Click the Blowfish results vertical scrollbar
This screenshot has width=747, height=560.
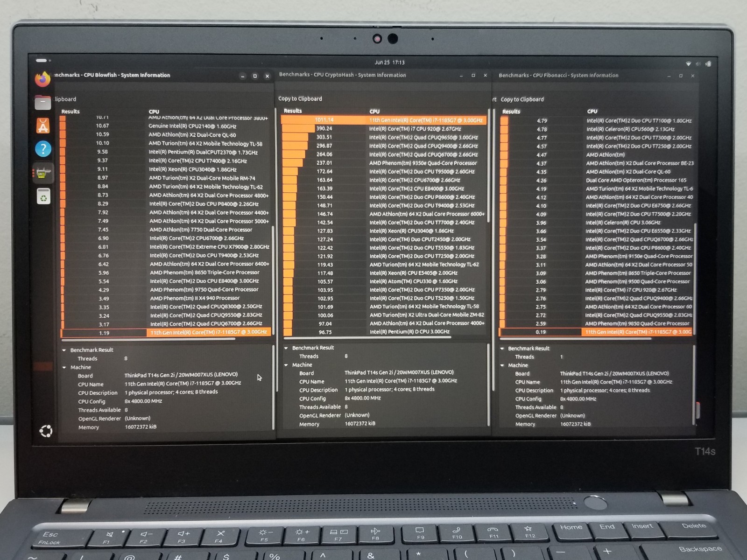click(273, 280)
